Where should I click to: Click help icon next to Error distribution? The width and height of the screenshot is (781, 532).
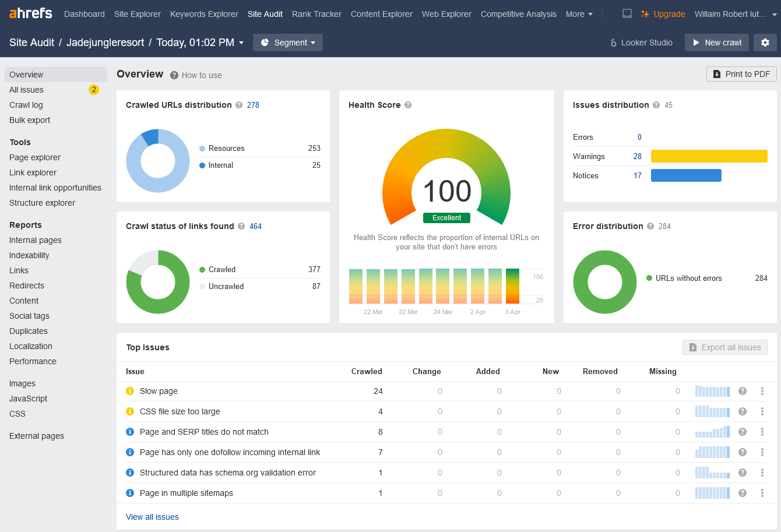coord(650,226)
